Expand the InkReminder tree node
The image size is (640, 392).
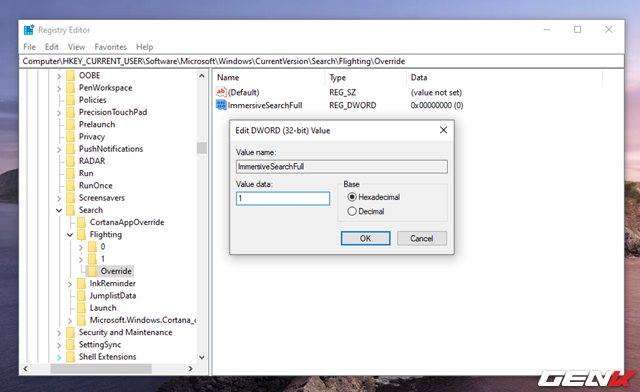pyautogui.click(x=70, y=284)
